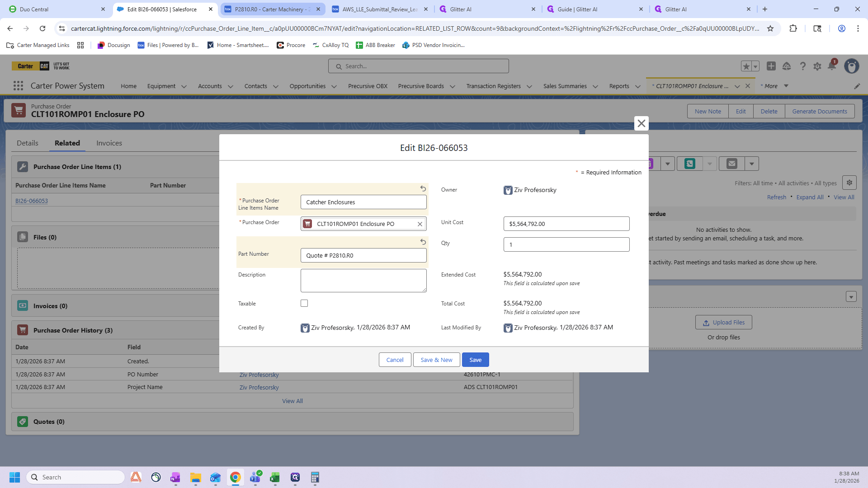Click the Save & New button

click(436, 360)
